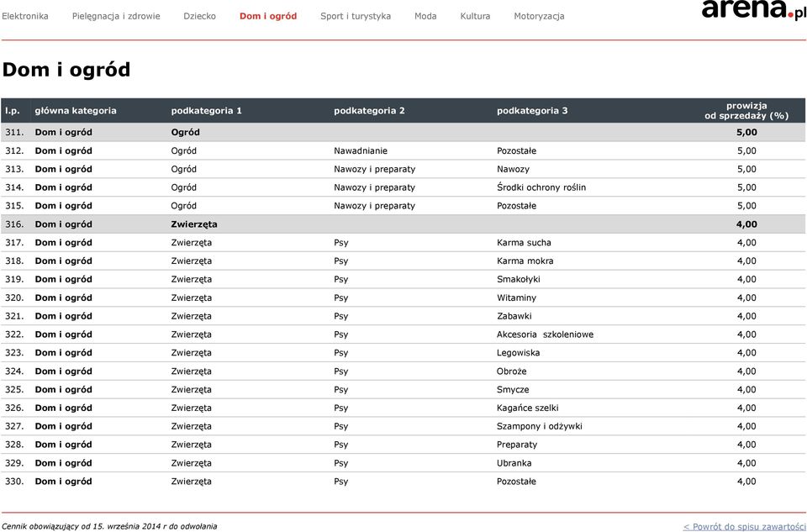
Task: Click row number 316.
Action: [14, 224]
